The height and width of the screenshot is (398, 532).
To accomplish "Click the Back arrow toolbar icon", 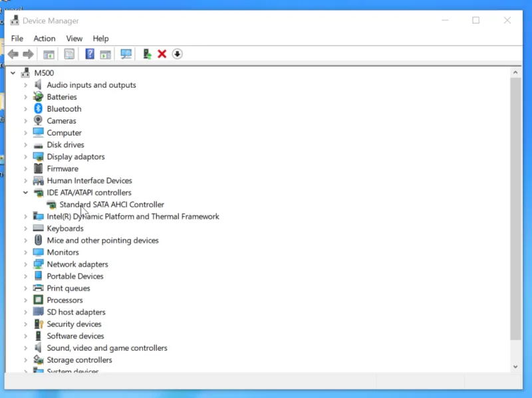I will tap(13, 54).
